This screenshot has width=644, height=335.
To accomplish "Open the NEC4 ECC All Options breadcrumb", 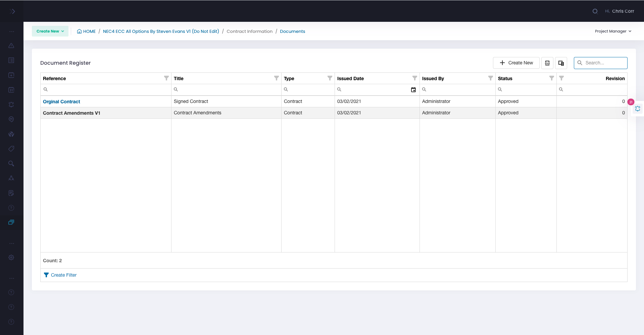I will pyautogui.click(x=161, y=31).
